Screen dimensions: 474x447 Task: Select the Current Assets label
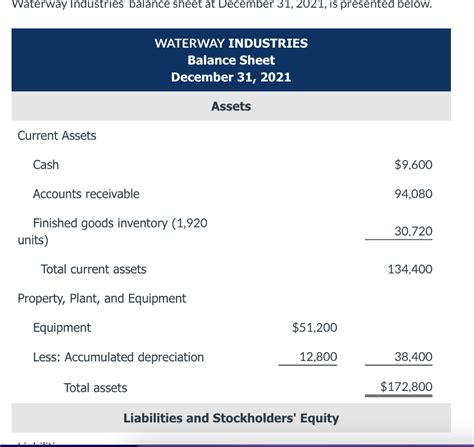(57, 136)
